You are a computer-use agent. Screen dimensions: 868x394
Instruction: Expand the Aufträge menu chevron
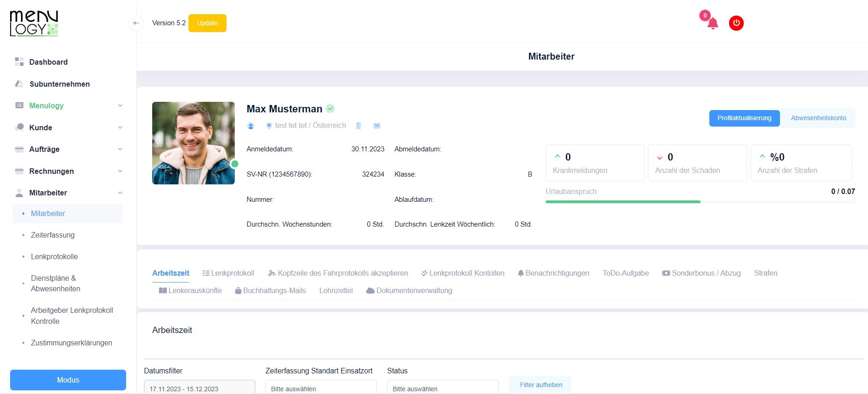[120, 149]
